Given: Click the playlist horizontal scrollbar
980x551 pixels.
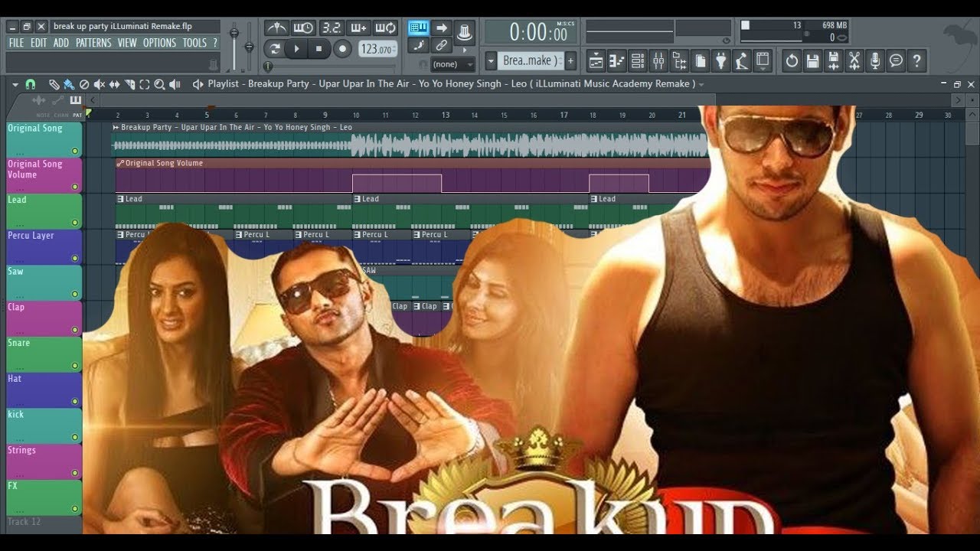Looking at the screenshot, I should pos(407,99).
